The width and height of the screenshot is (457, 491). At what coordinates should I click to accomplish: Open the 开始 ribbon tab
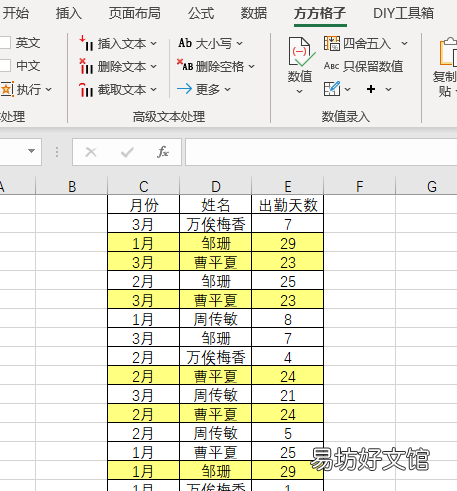click(15, 13)
